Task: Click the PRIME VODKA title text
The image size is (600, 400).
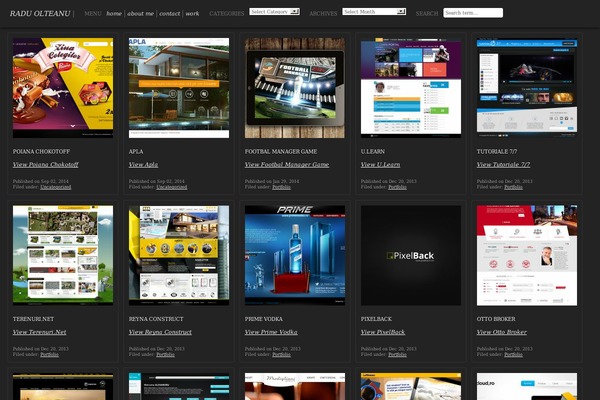Action: [264, 319]
